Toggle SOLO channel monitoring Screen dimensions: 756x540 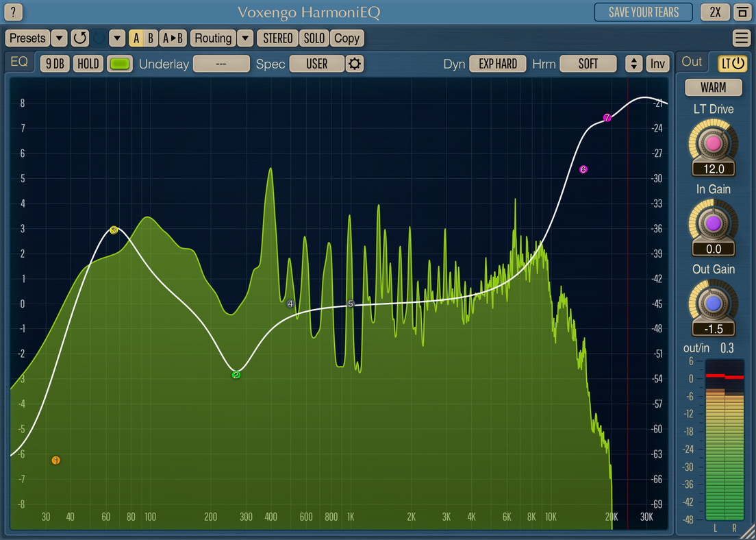click(x=314, y=38)
